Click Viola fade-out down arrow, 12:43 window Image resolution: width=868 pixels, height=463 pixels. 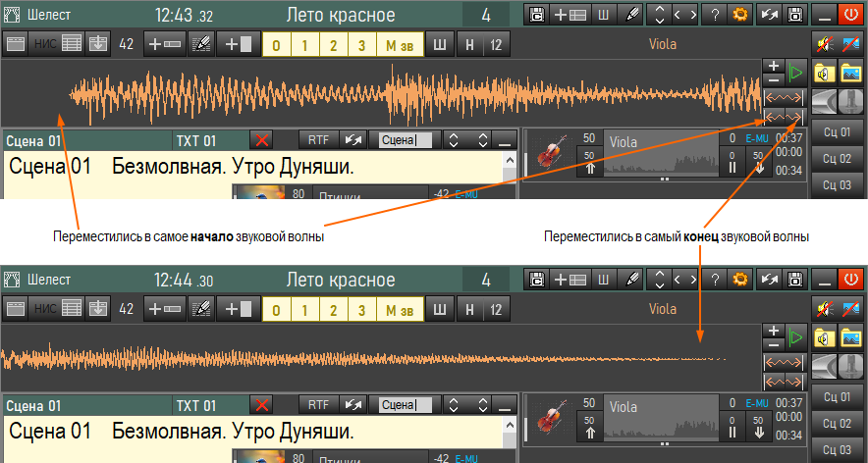click(x=759, y=162)
